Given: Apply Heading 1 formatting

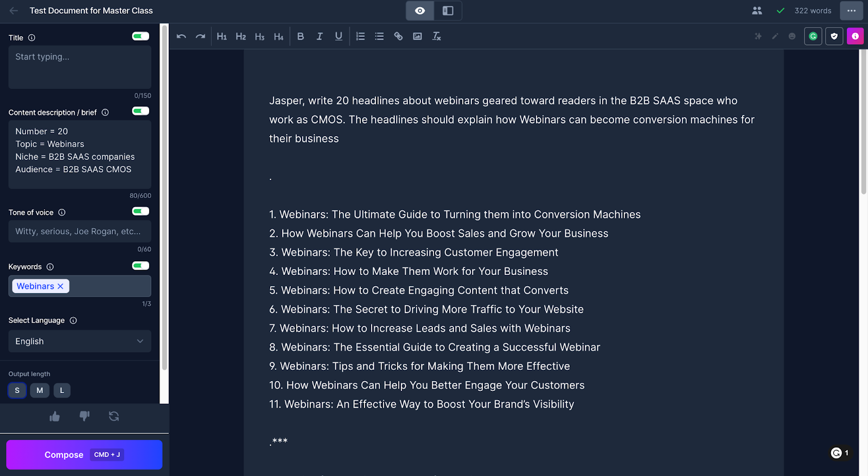Looking at the screenshot, I should [x=222, y=36].
